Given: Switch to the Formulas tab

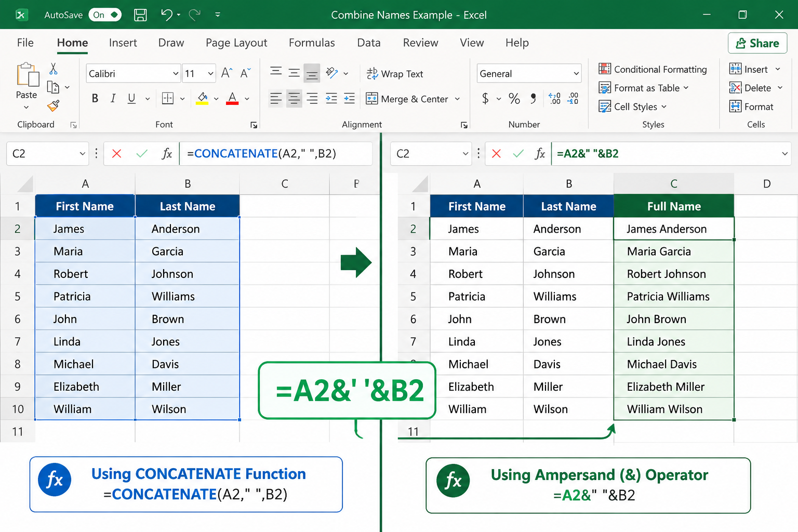Looking at the screenshot, I should (312, 43).
